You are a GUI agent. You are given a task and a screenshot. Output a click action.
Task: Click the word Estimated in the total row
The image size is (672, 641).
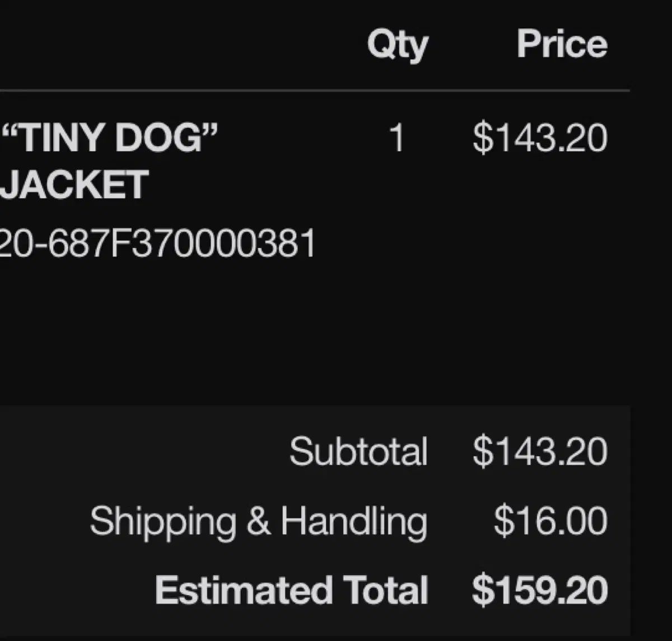[x=244, y=590]
